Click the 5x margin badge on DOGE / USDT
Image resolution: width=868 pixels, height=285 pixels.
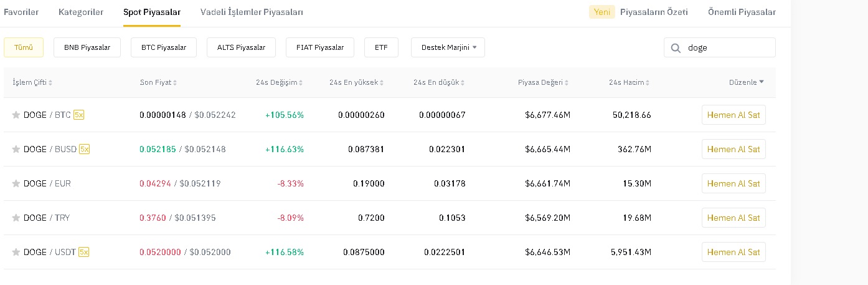point(84,252)
